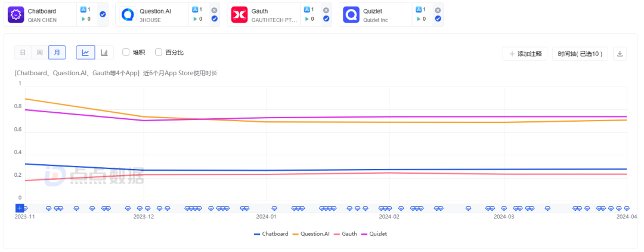Click App Store icon on Quizlet card
Image resolution: width=644 pixels, height=252 pixels.
click(x=419, y=10)
